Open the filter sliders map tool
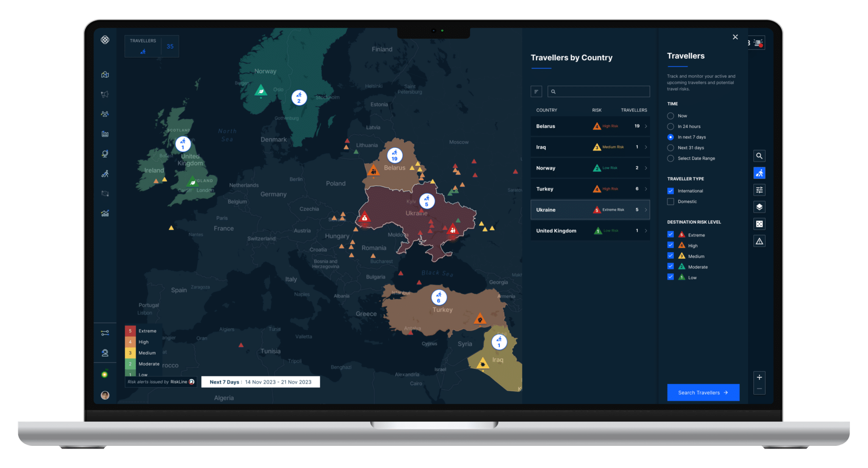868x468 pixels. (x=759, y=190)
